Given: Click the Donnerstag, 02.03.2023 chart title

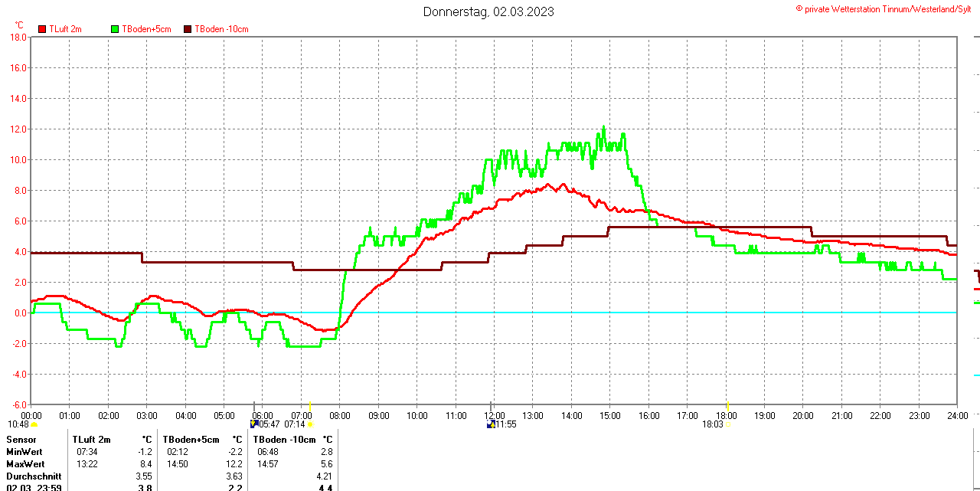Looking at the screenshot, I should (x=488, y=11).
